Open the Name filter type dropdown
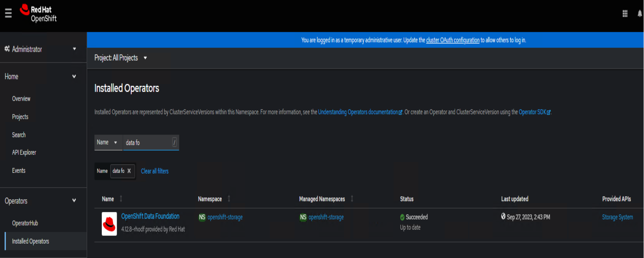Image resolution: width=644 pixels, height=258 pixels. [108, 142]
